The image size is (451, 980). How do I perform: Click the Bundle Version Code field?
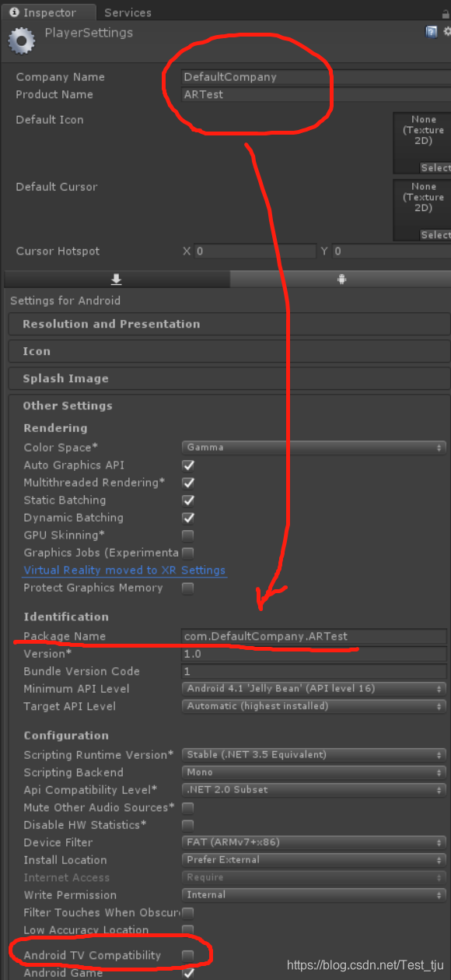[314, 671]
